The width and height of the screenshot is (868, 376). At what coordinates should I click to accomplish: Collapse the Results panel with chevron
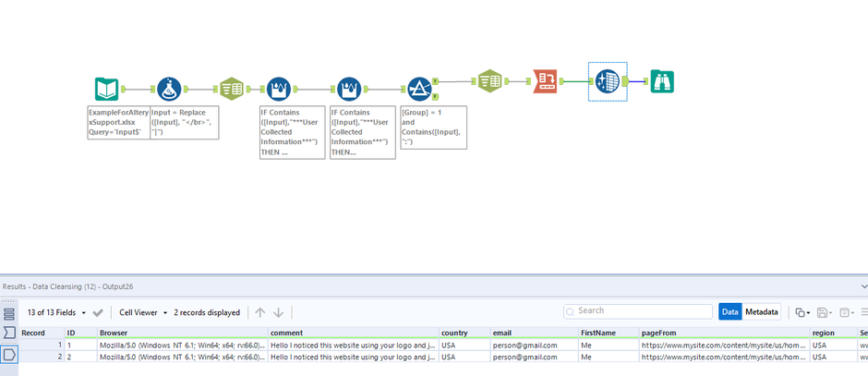[x=863, y=286]
